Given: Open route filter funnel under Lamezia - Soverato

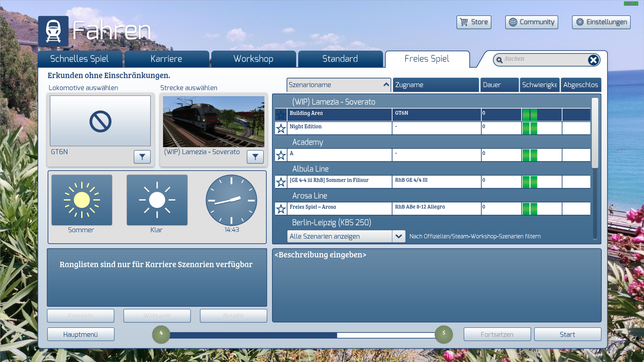Looking at the screenshot, I should tap(255, 157).
